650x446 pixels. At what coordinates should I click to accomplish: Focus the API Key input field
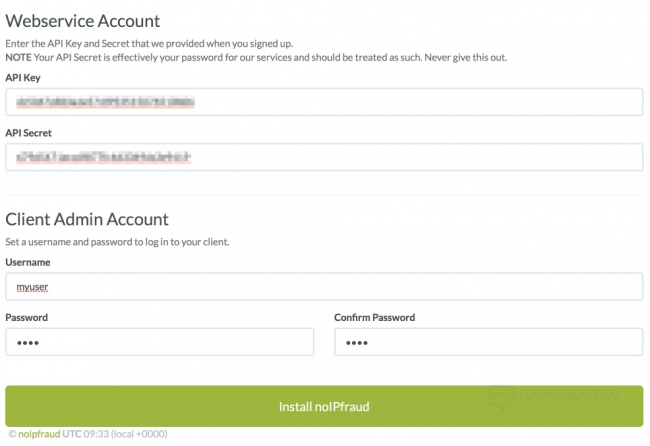pyautogui.click(x=324, y=102)
